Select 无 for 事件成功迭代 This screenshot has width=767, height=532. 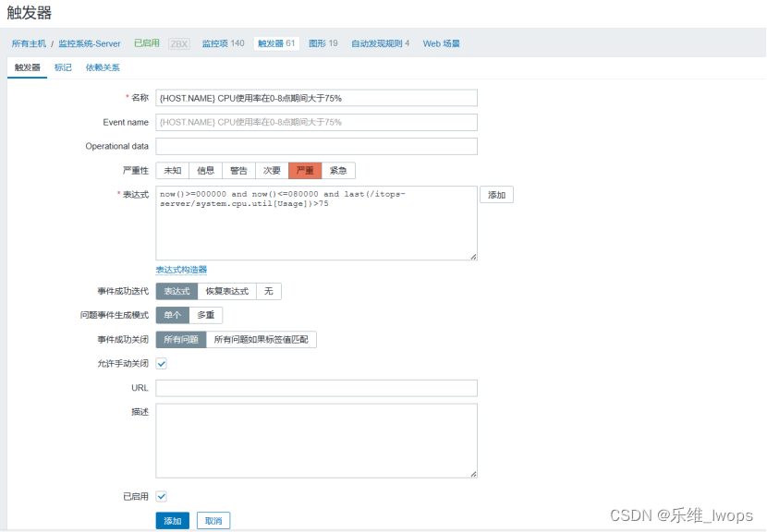[x=269, y=291]
